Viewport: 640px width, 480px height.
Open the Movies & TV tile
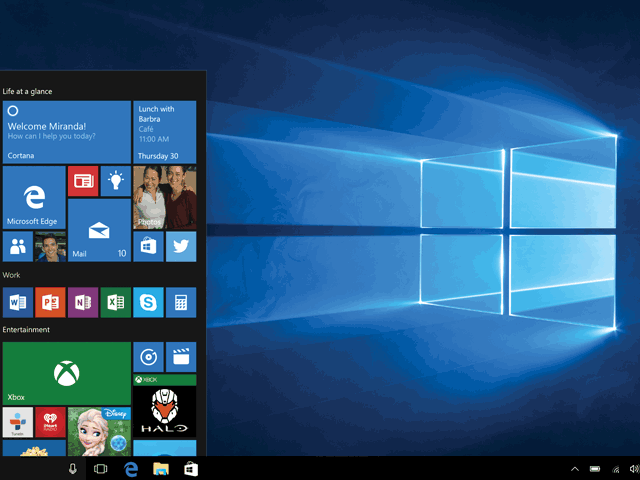pos(181,356)
